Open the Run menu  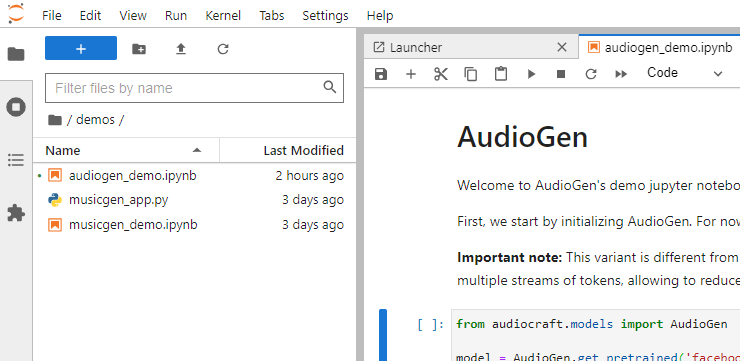point(176,16)
